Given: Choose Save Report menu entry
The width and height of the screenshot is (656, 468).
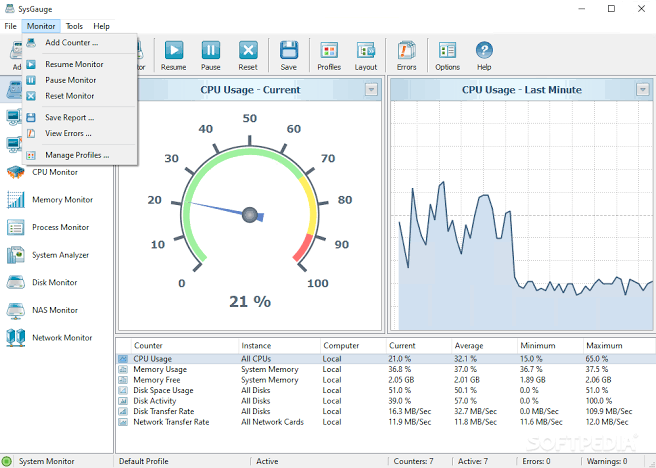Looking at the screenshot, I should [x=80, y=118].
